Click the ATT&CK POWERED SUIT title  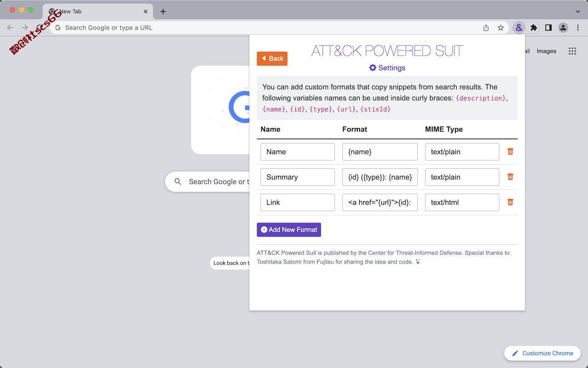pyautogui.click(x=387, y=51)
